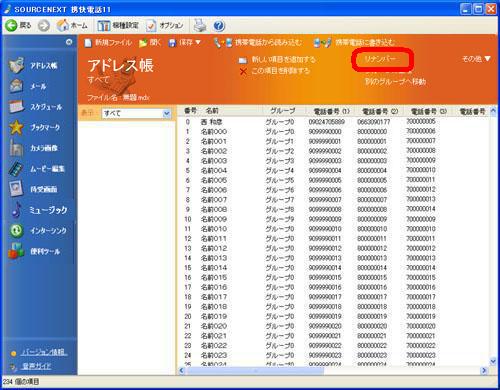Click 保存 save disk icon
Viewport: 500px width, 390px height.
click(x=172, y=43)
